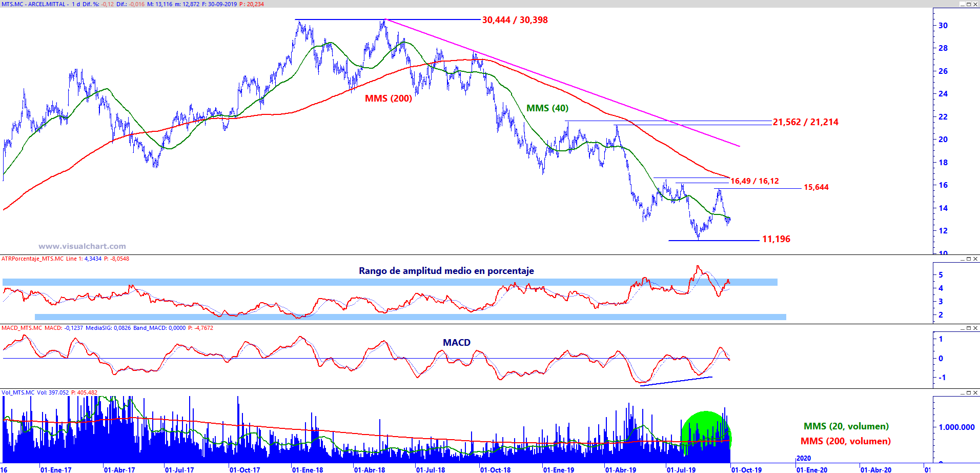The image size is (980, 473).
Task: Click the MTS.MC - ARCEL.MITTAL title text
Action: [x=34, y=4]
